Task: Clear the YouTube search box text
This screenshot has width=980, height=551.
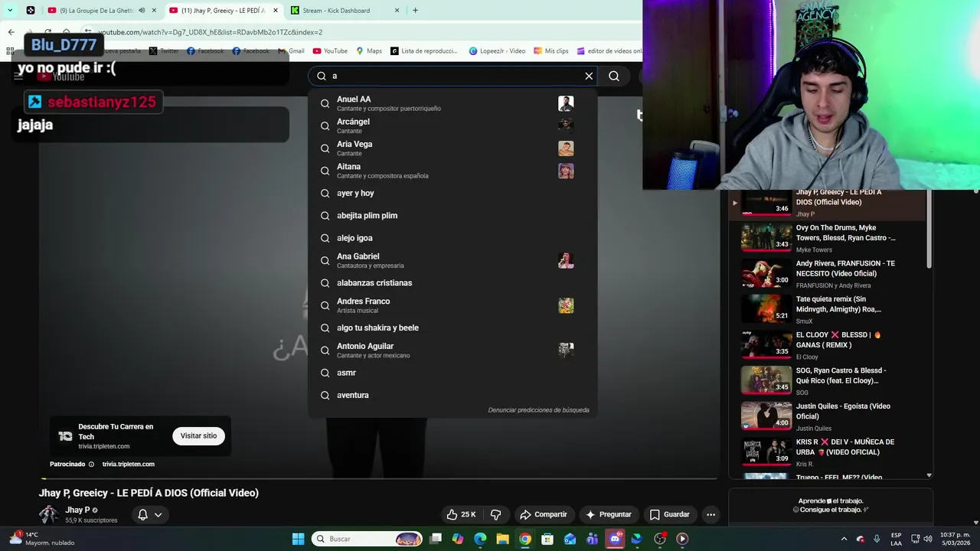Action: (x=589, y=76)
